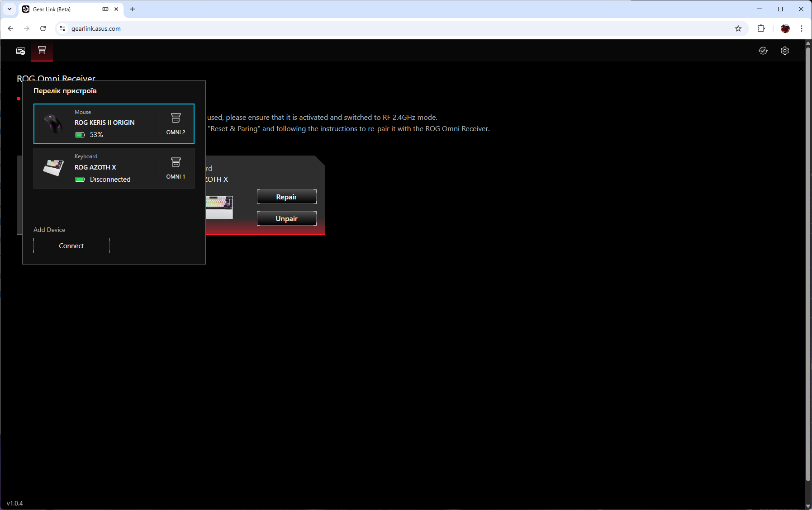
Task: Click the Repair button
Action: pos(287,197)
